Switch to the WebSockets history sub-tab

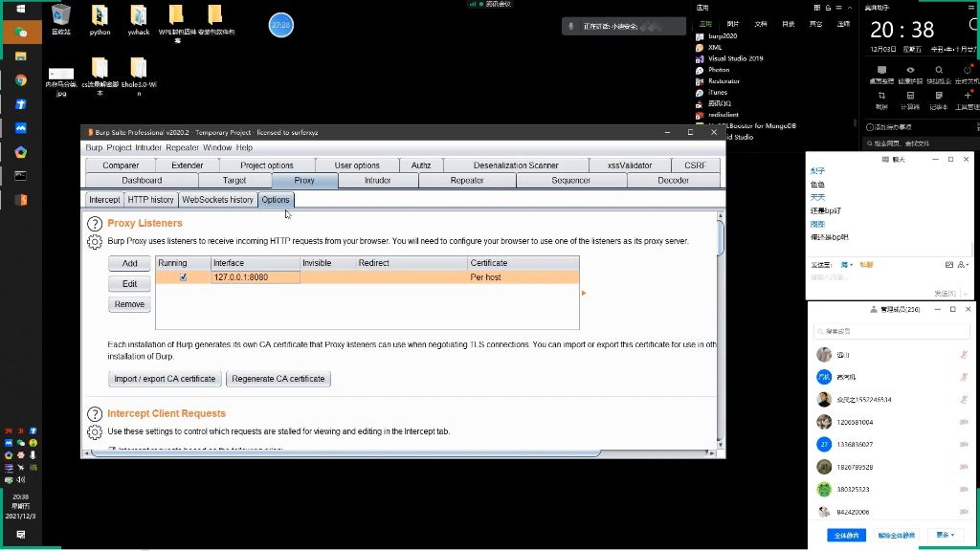[x=217, y=200]
